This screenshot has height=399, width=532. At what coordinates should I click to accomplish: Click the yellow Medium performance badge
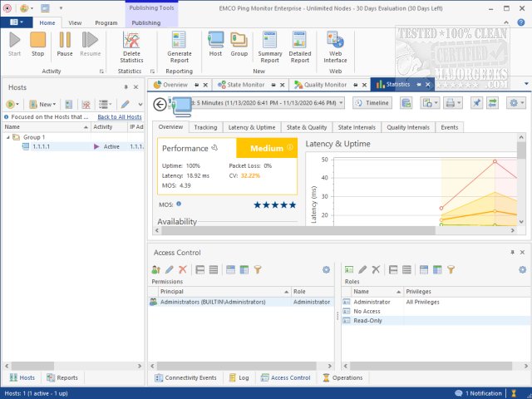pos(266,148)
